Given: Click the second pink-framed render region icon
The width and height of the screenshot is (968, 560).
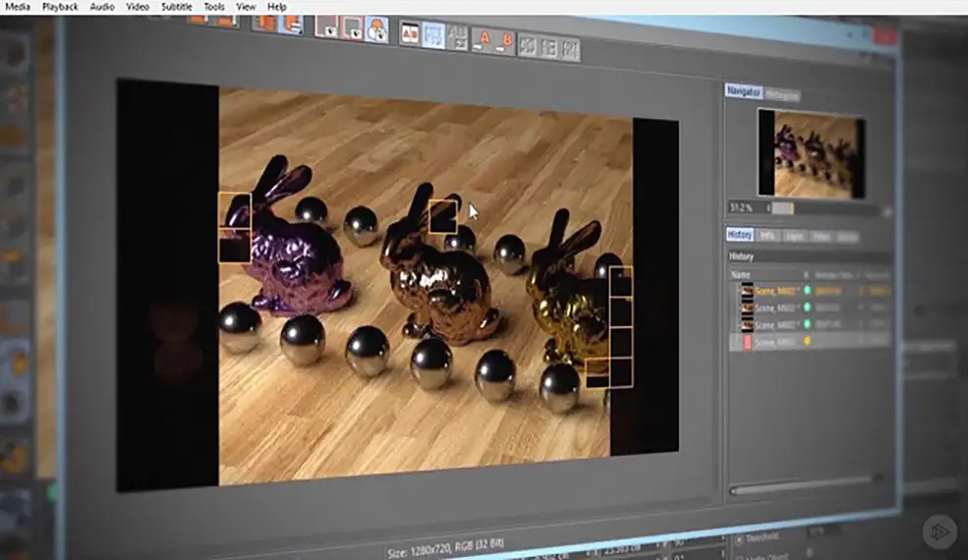Looking at the screenshot, I should (352, 28).
